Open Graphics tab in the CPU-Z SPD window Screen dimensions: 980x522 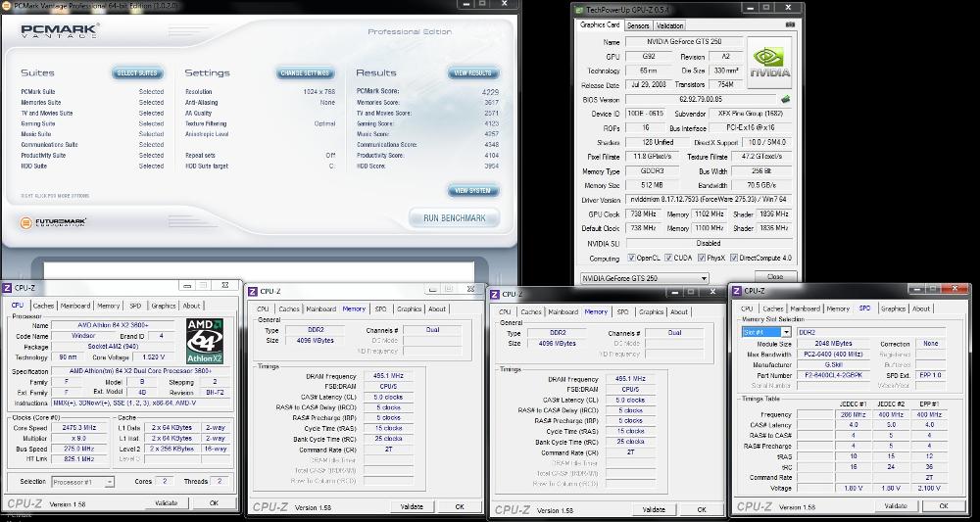click(893, 308)
